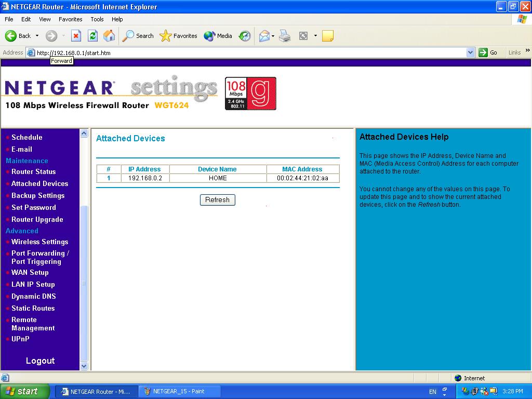This screenshot has width=532, height=399.
Task: Open the E-mail sidebar link
Action: pos(22,149)
